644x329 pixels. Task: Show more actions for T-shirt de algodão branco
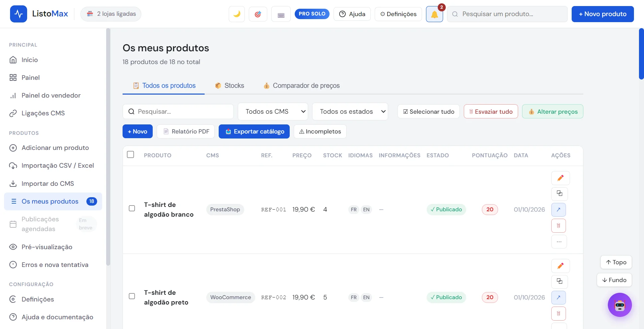point(559,241)
